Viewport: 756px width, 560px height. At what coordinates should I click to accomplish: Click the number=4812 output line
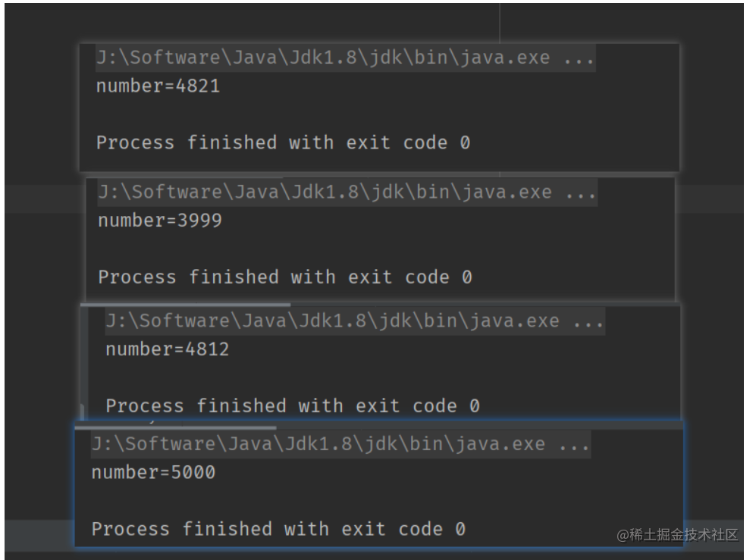click(168, 349)
